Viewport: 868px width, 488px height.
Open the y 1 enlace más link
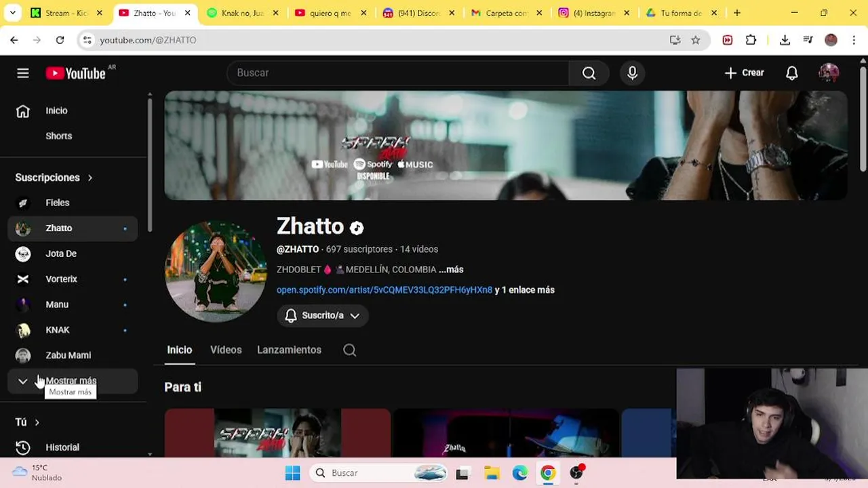click(525, 290)
